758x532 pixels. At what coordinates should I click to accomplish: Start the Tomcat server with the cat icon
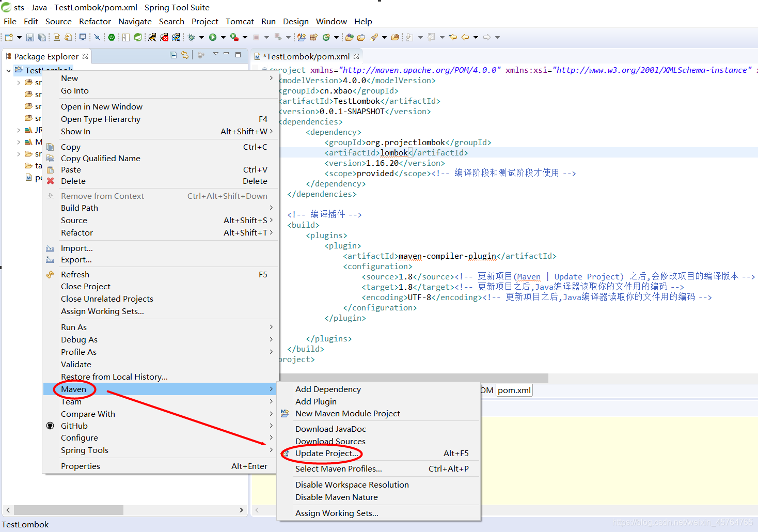tap(153, 37)
